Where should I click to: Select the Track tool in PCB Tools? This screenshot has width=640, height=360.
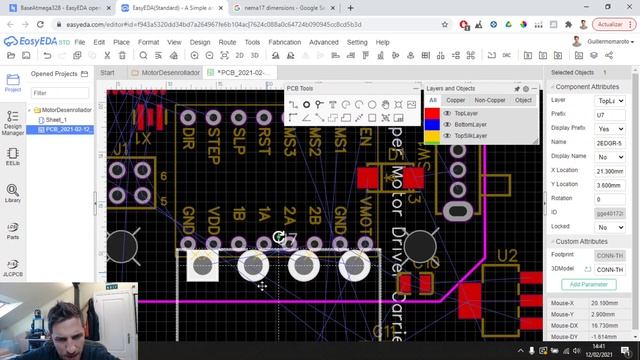coord(293,105)
